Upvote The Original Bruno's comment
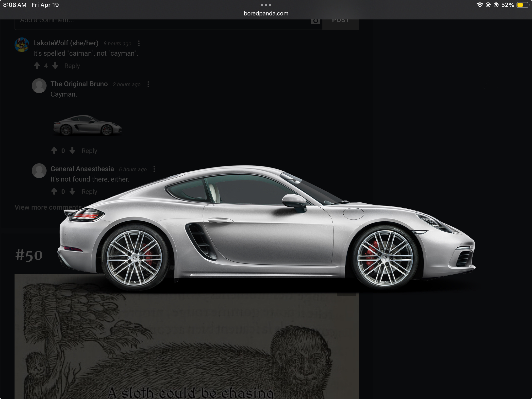The height and width of the screenshot is (399, 532). pos(54,150)
